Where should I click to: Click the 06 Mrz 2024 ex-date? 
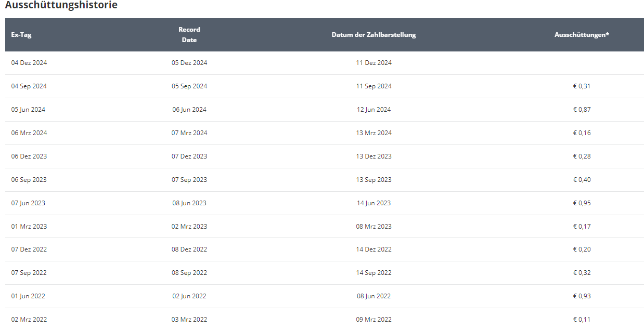[29, 133]
